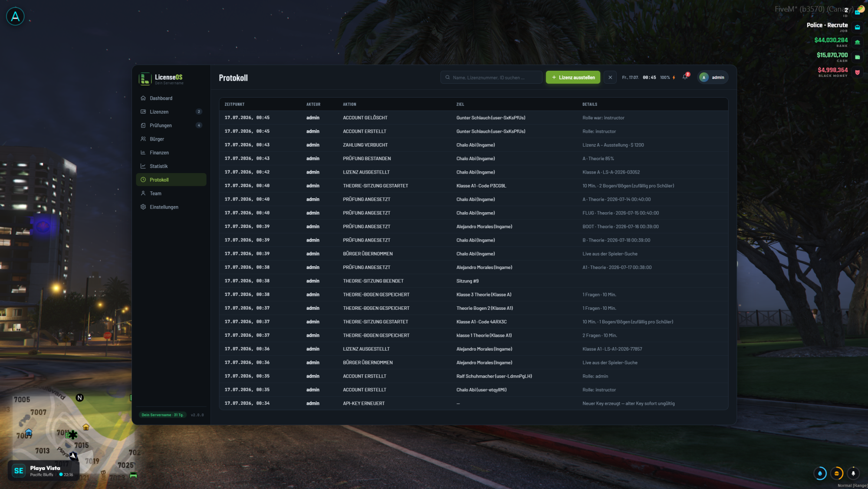Focus the Name, Lizenznummer, ID search field
The width and height of the screenshot is (868, 489).
pyautogui.click(x=491, y=78)
